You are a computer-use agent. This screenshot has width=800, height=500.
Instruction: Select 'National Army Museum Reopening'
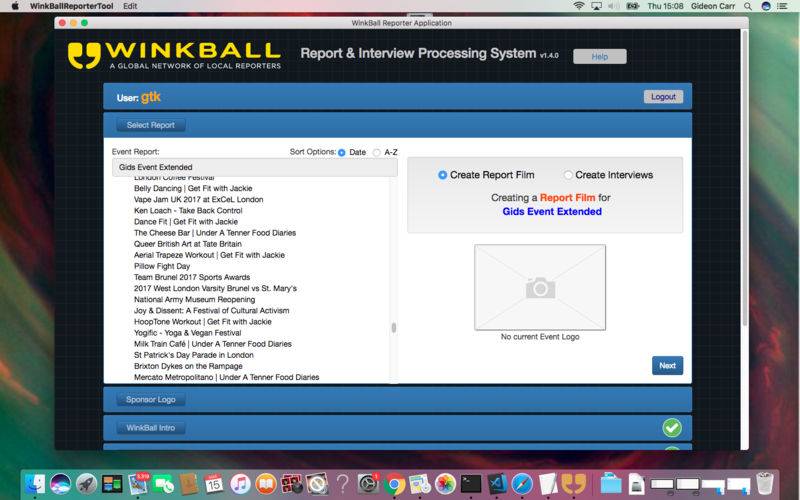tap(194, 300)
